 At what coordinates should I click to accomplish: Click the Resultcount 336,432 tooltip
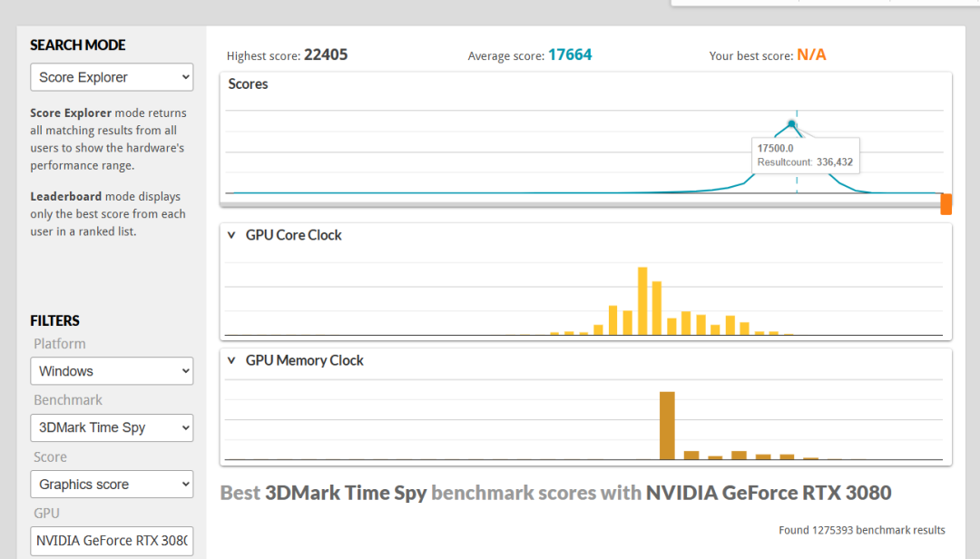806,155
